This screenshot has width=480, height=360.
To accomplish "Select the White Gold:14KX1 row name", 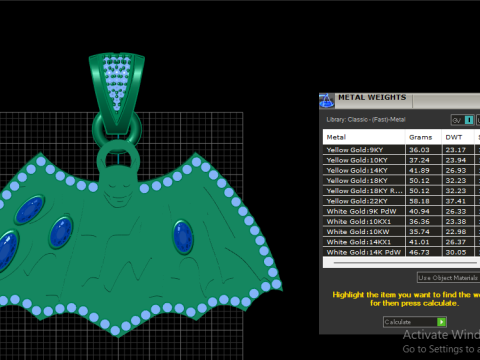I will click(359, 242).
